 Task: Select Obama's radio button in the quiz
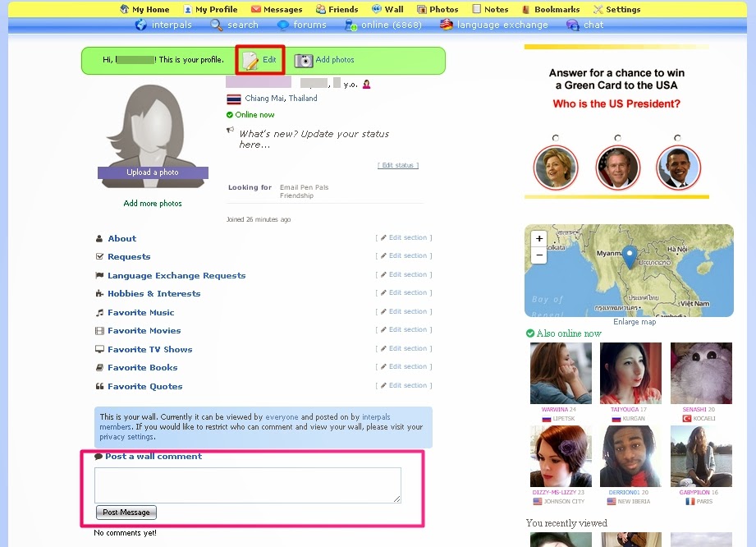click(x=678, y=138)
